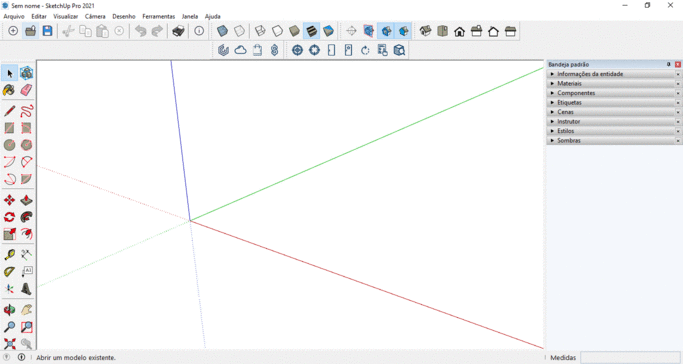Toggle Back Edges style
Viewport: 683px width, 364px height.
tap(239, 31)
